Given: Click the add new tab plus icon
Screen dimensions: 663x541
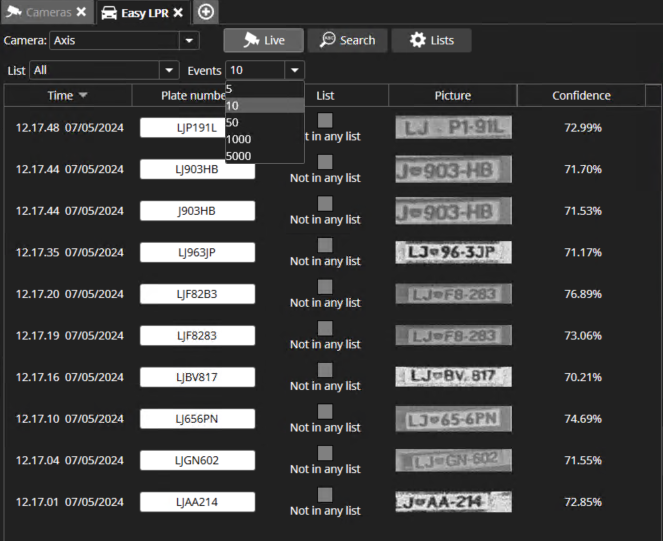Looking at the screenshot, I should [206, 12].
